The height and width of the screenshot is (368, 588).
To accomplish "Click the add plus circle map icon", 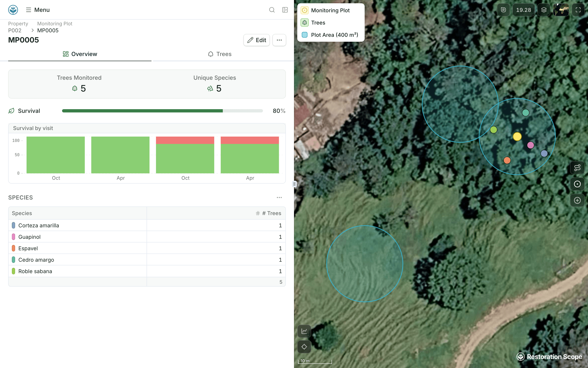I will click(577, 200).
